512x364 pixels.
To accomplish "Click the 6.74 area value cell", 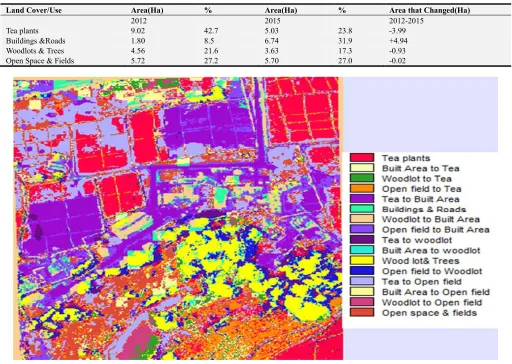I will pyautogui.click(x=272, y=41).
